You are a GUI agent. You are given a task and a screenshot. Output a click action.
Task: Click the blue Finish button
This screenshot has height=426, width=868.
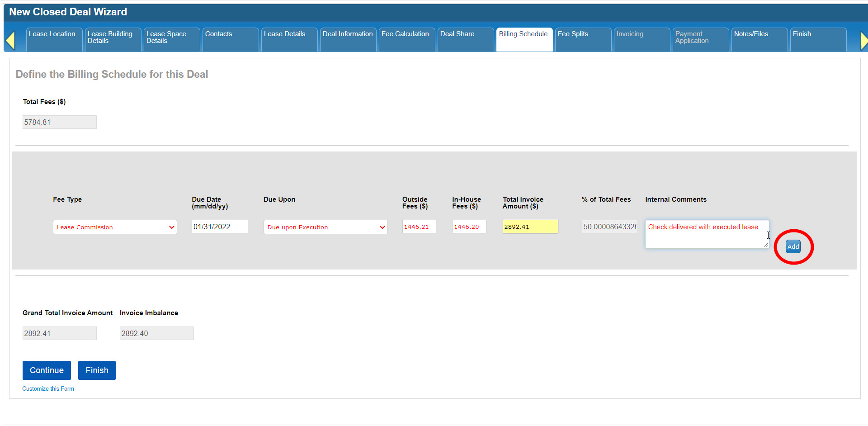tap(97, 370)
